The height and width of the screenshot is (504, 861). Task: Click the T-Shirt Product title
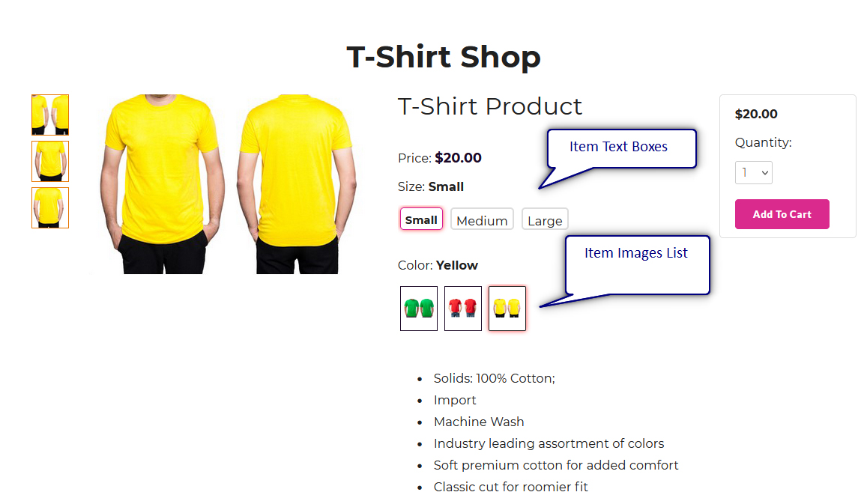pyautogui.click(x=490, y=106)
